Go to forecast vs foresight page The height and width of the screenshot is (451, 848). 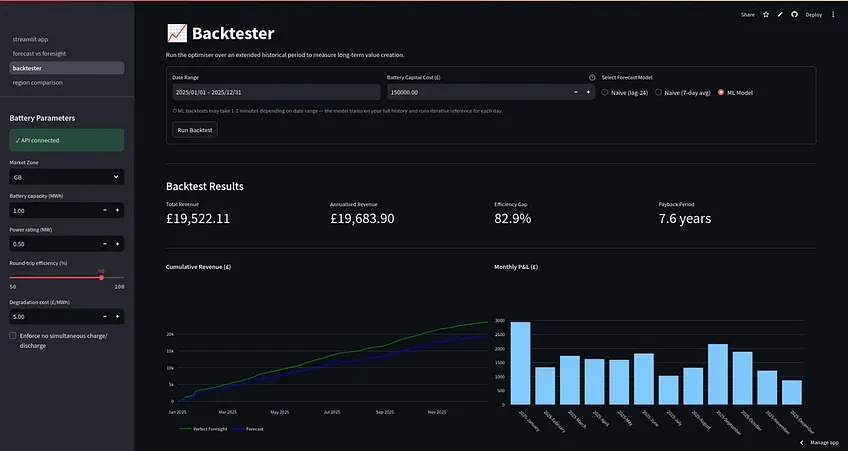39,54
